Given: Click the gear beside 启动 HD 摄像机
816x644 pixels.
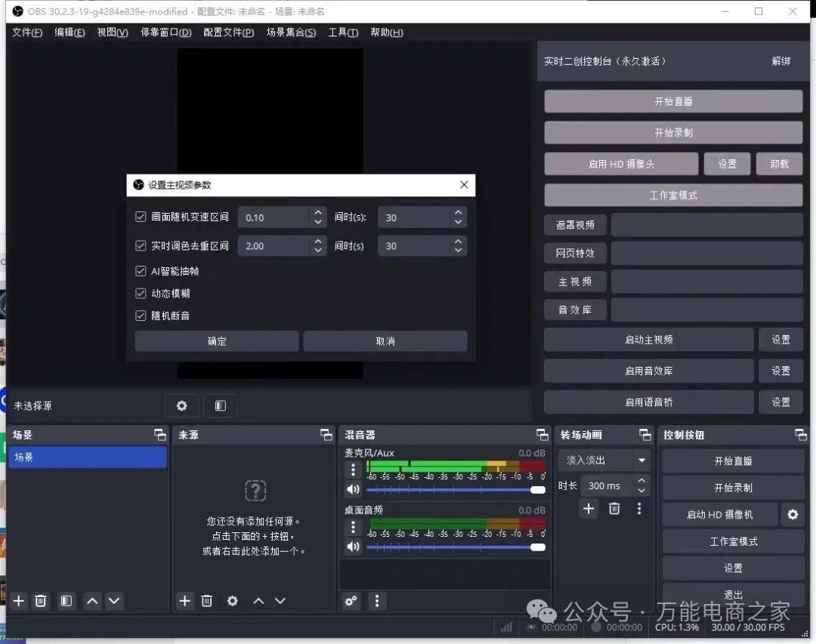Looking at the screenshot, I should [793, 514].
